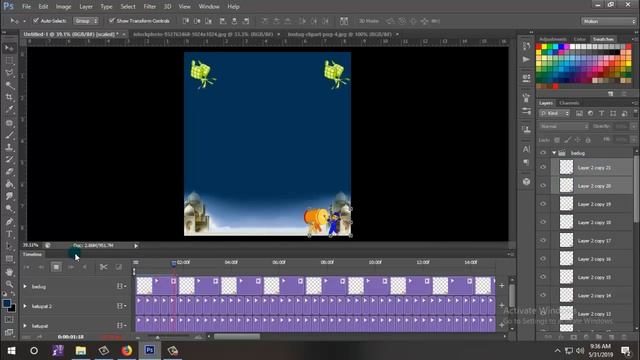
Task: Open the Motion workspace dropdown
Action: tap(608, 21)
